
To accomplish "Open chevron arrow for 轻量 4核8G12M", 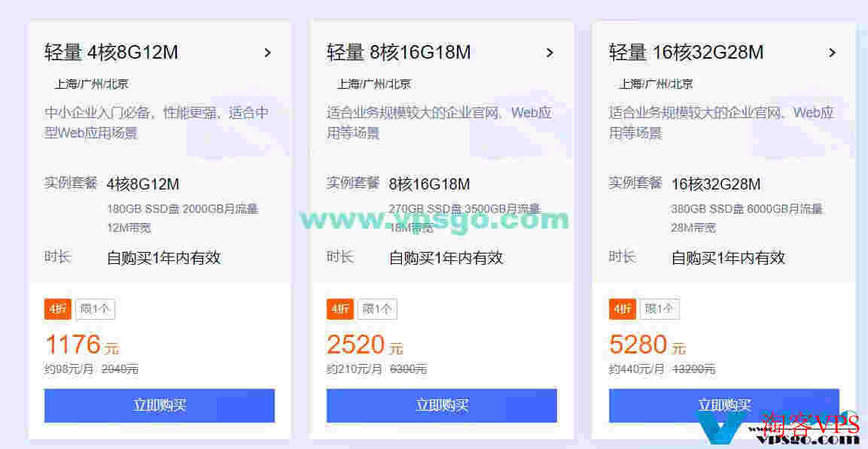I will [x=268, y=53].
